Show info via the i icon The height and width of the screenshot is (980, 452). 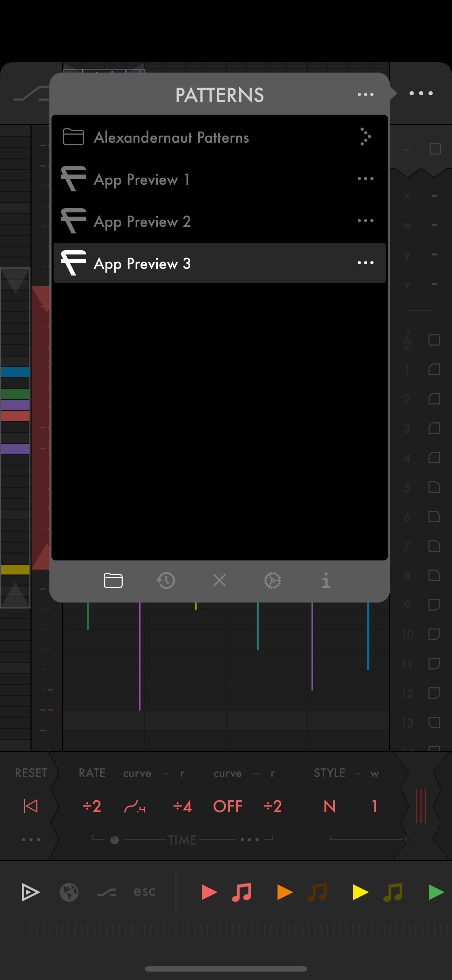[x=326, y=580]
